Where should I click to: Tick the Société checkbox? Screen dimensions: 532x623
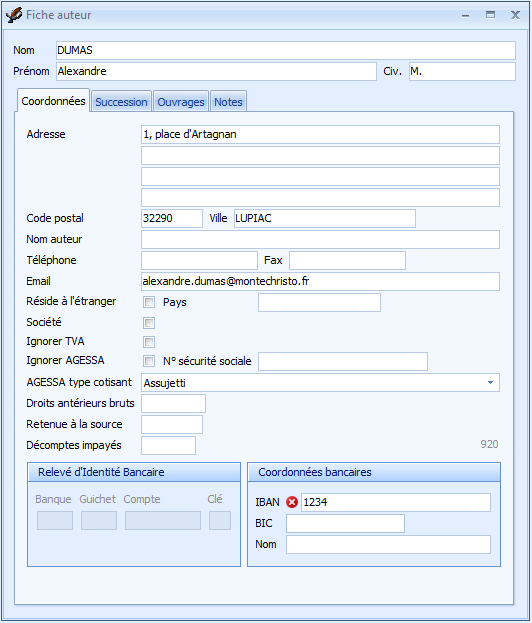(149, 323)
